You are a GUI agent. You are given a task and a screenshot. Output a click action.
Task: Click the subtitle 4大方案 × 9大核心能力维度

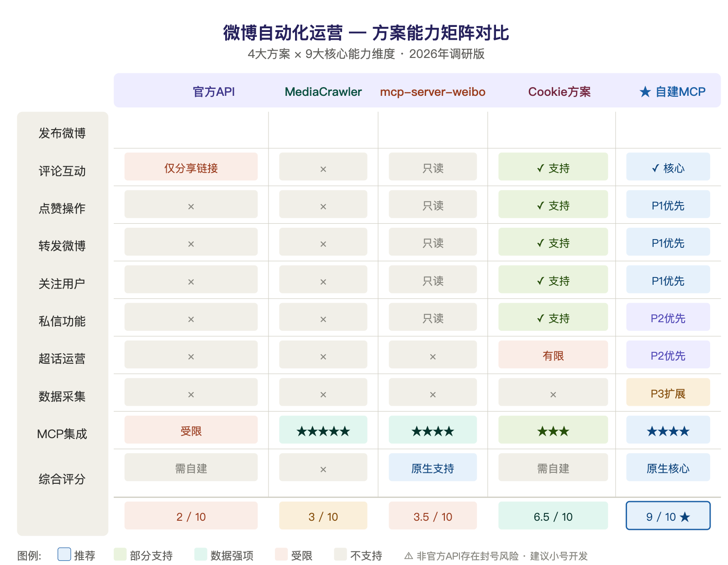(x=321, y=54)
